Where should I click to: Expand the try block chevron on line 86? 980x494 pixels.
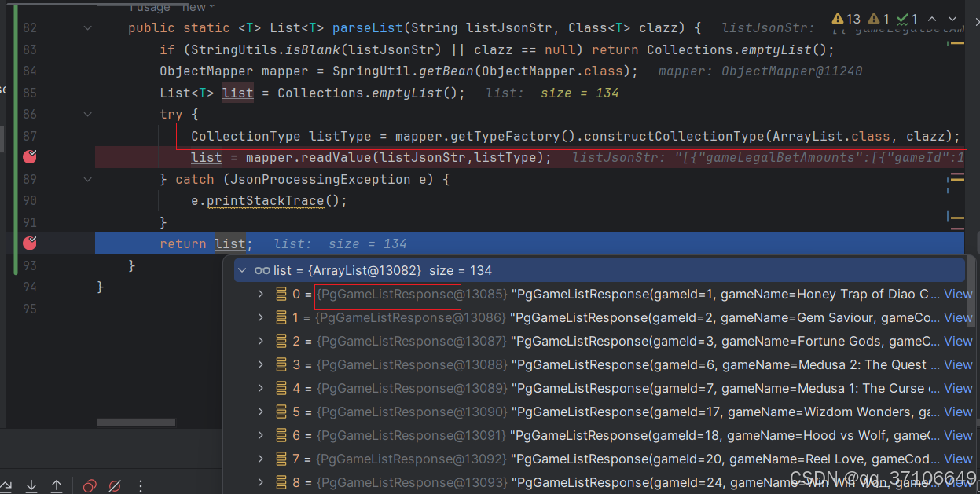[x=88, y=114]
